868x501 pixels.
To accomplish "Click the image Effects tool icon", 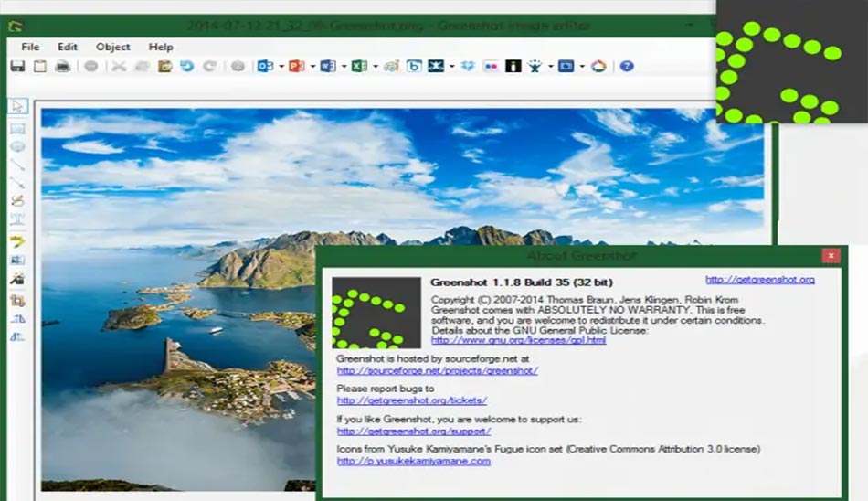I will click(17, 278).
